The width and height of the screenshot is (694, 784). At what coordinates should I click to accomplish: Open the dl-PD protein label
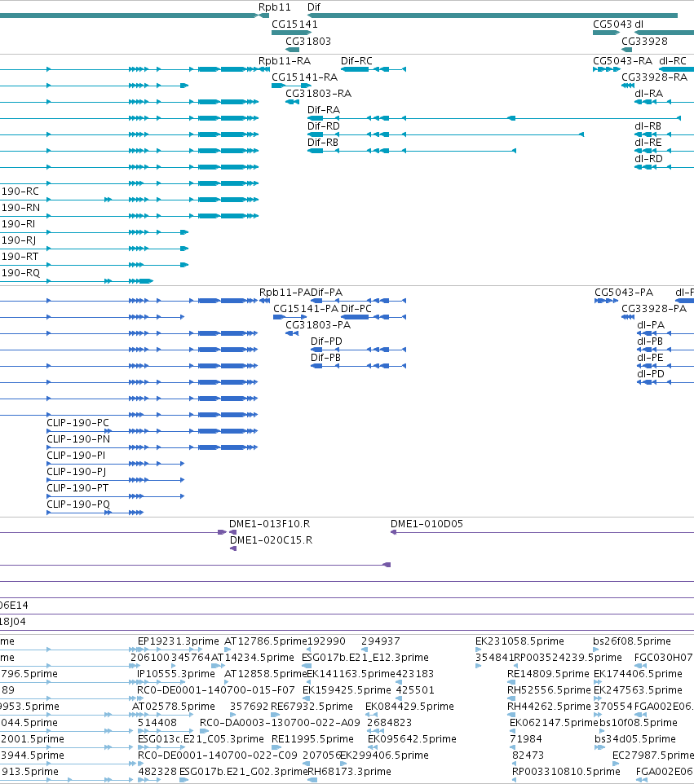651,374
